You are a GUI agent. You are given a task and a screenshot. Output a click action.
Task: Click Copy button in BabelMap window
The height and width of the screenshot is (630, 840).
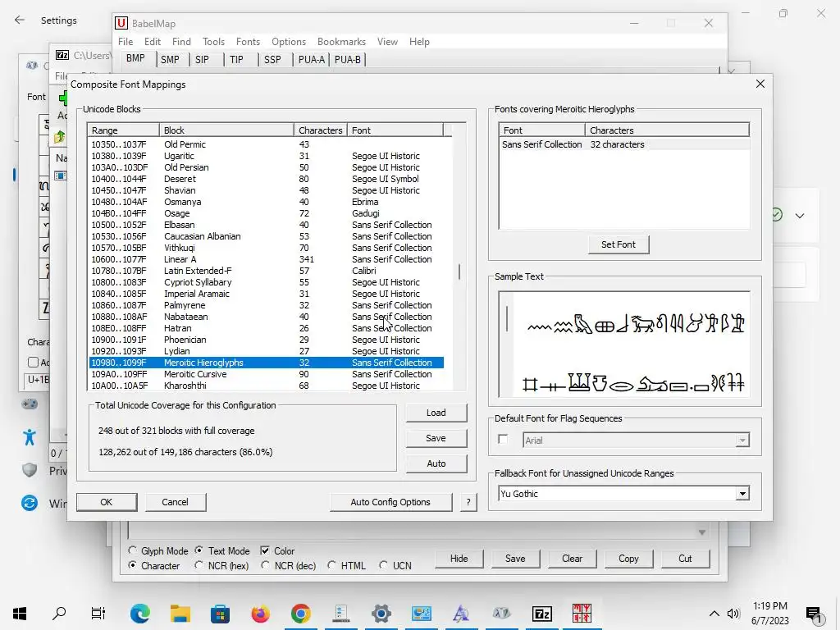[x=628, y=558]
